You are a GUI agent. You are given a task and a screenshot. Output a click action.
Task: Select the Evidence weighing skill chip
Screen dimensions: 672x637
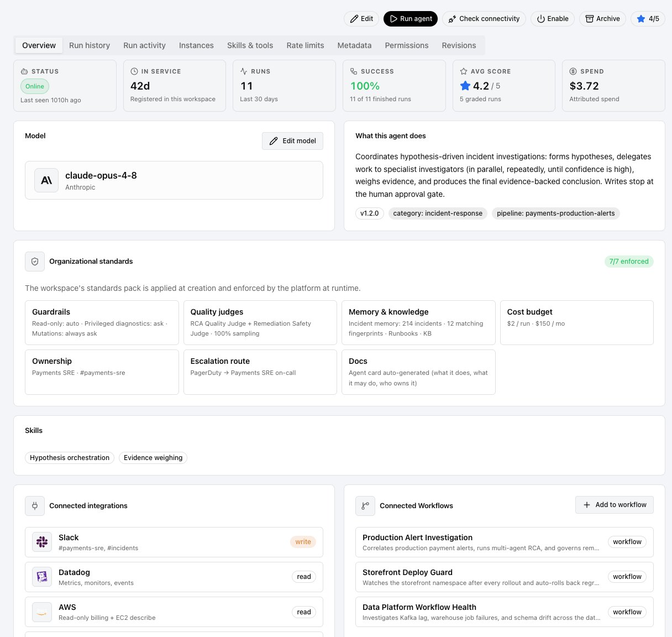153,458
